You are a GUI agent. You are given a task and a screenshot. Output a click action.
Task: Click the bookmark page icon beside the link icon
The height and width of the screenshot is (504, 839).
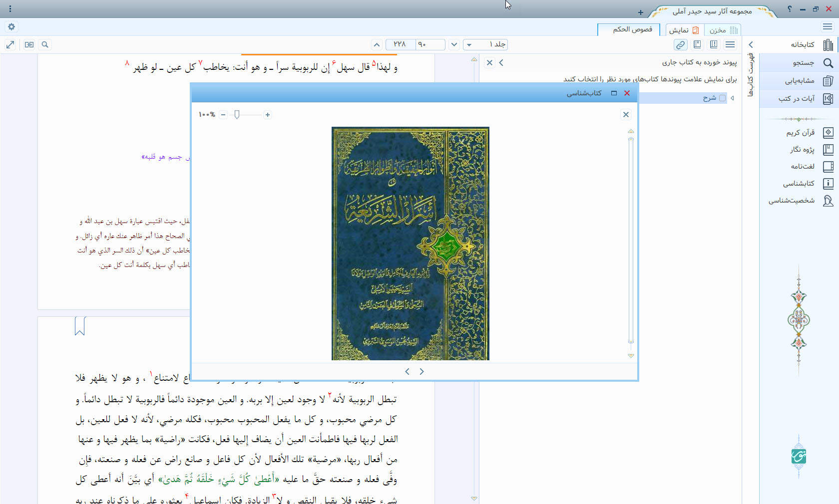tap(697, 44)
